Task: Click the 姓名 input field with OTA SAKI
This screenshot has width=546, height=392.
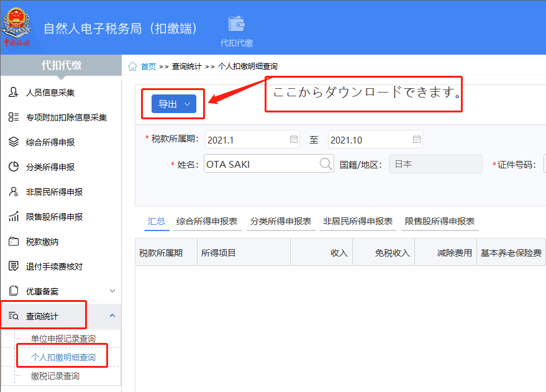Action: (x=261, y=164)
